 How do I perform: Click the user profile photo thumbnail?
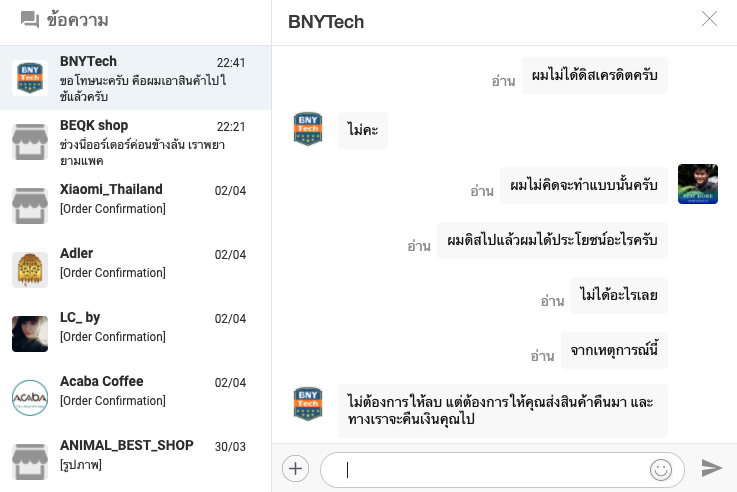click(x=697, y=183)
